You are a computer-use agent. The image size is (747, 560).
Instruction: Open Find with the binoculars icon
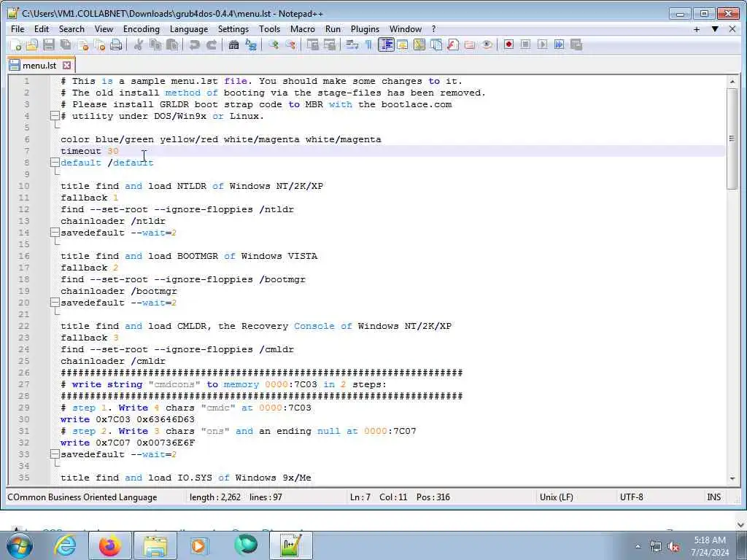click(x=233, y=44)
